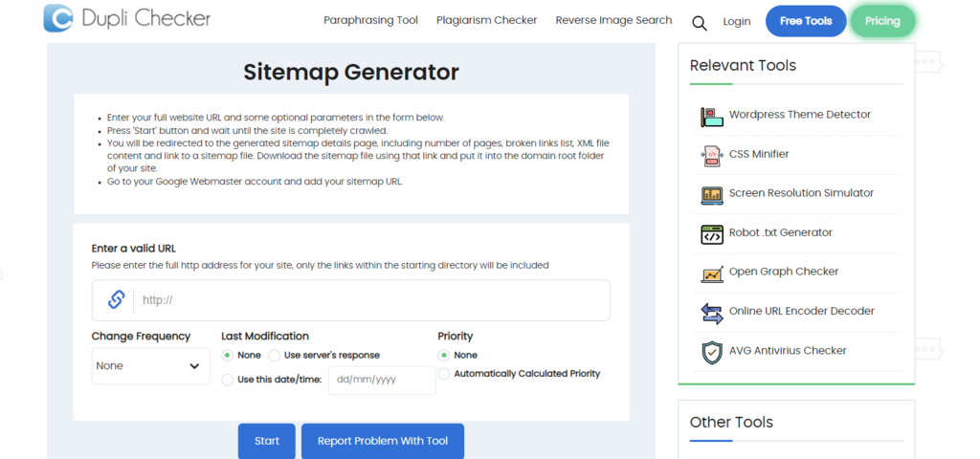Screen dimensions: 980x459
Task: Click the Online URL Encoder Decoder icon
Action: click(x=712, y=313)
